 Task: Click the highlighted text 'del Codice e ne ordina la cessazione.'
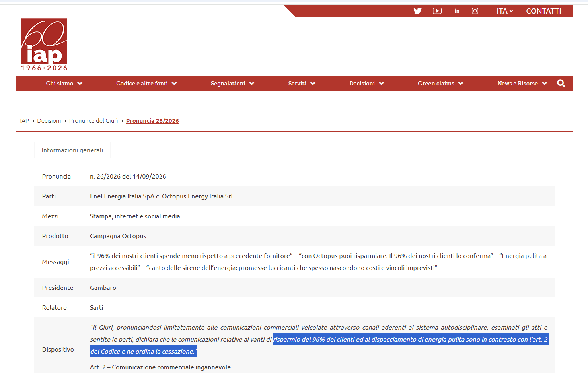(143, 352)
